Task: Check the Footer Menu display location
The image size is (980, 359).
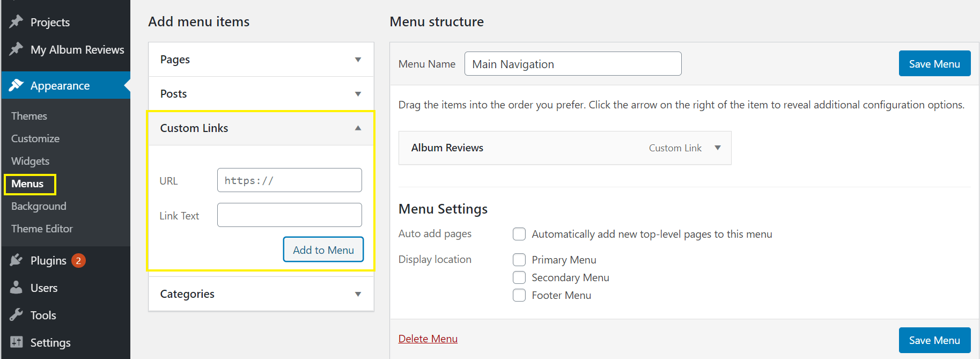Action: 519,295
